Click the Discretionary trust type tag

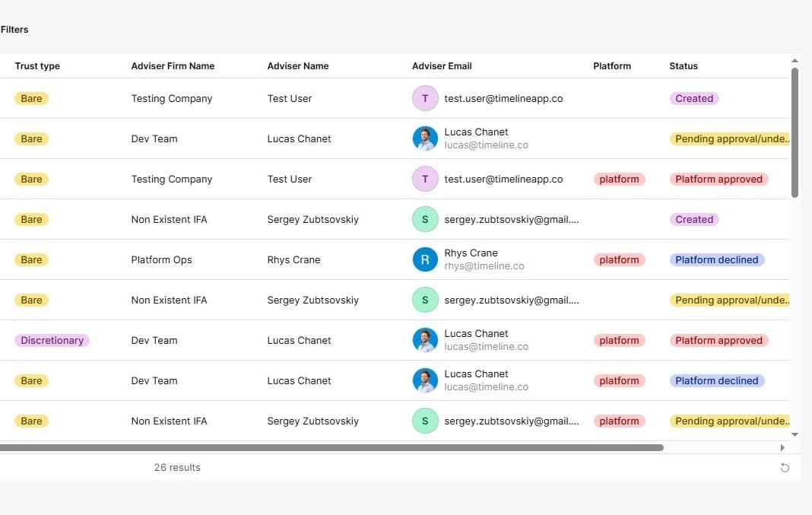coord(52,340)
